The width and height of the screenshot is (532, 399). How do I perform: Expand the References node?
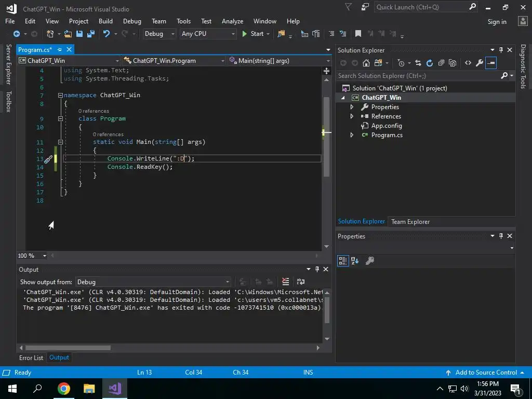point(352,116)
